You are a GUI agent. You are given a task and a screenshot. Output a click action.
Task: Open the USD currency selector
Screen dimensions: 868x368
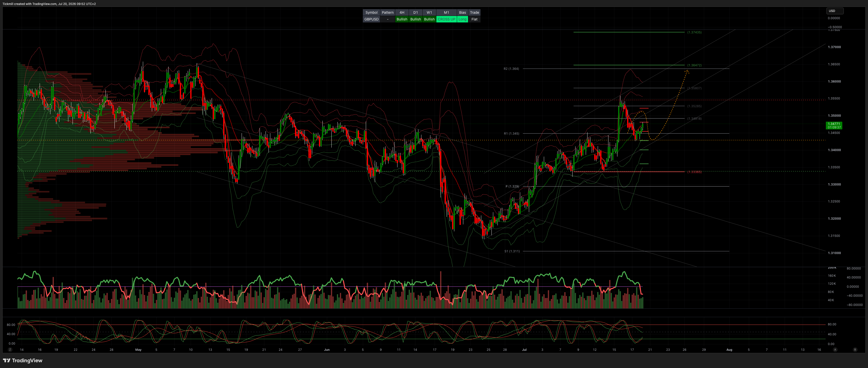[835, 11]
